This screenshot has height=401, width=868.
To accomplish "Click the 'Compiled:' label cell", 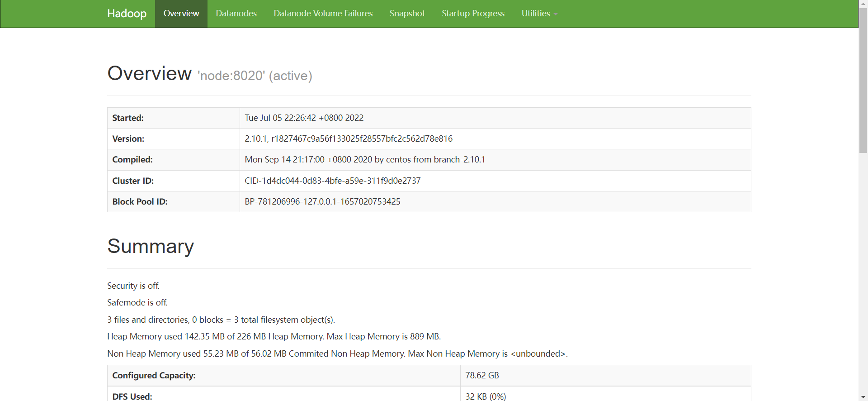I will (173, 160).
